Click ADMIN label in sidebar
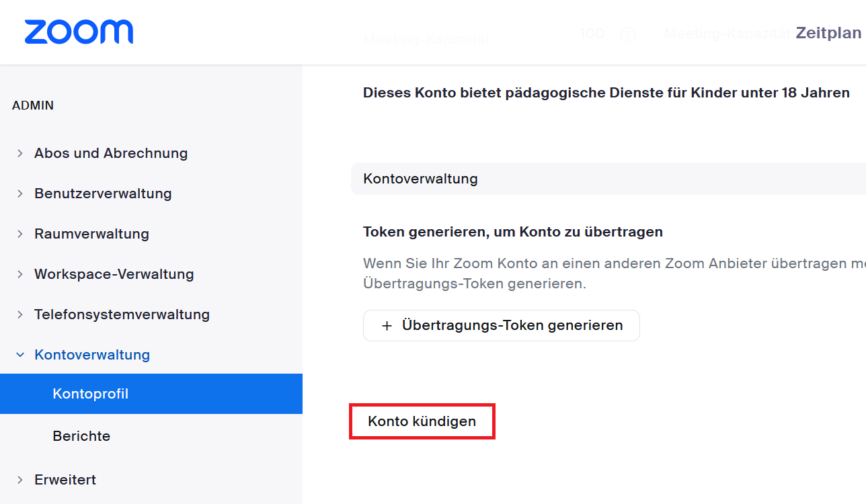 33,106
